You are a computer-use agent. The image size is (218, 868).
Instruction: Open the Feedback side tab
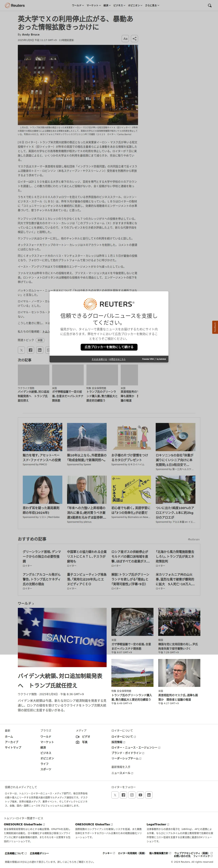pos(215,327)
